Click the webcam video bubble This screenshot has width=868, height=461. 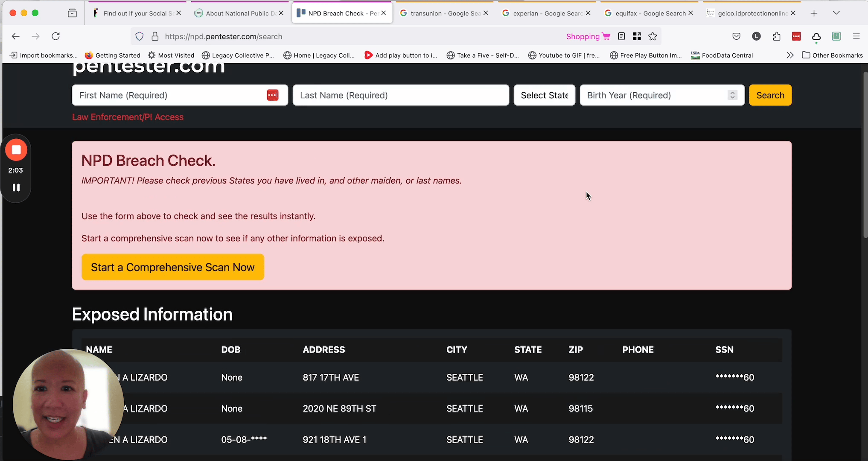tap(68, 404)
